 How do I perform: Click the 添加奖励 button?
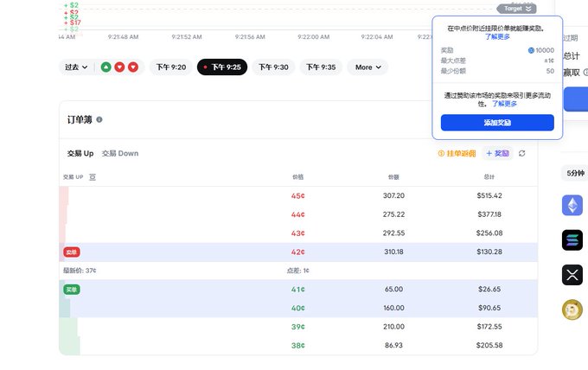[x=497, y=123]
